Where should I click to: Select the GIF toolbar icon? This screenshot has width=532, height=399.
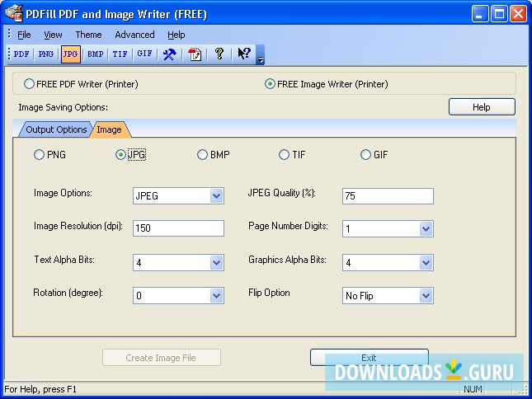pyautogui.click(x=144, y=54)
